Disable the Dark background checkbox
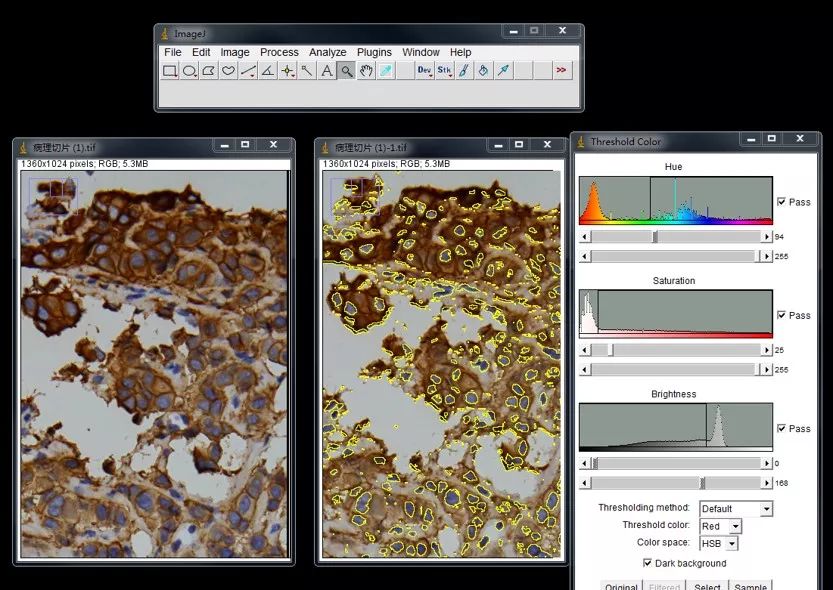 (647, 563)
